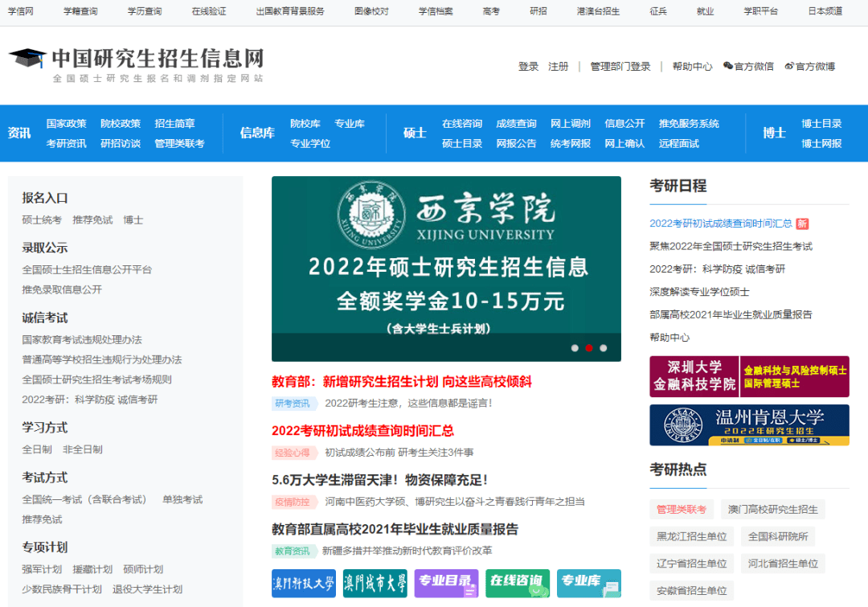Open 管理类联考 in the blue nav
The height and width of the screenshot is (607, 868).
(x=179, y=143)
